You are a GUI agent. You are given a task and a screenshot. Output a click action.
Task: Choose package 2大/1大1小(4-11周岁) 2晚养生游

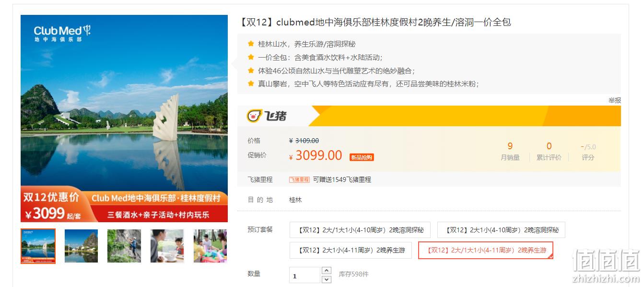click(486, 250)
